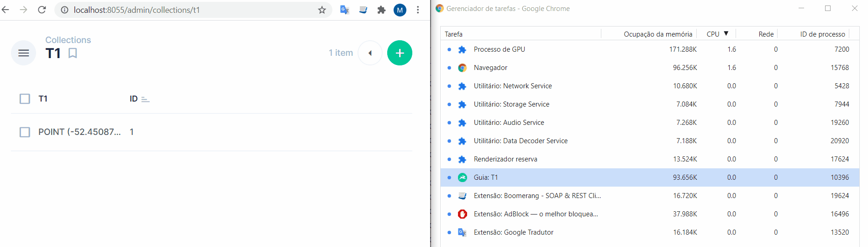Click memory value 93.656K
This screenshot has height=247, width=868.
[x=685, y=177]
